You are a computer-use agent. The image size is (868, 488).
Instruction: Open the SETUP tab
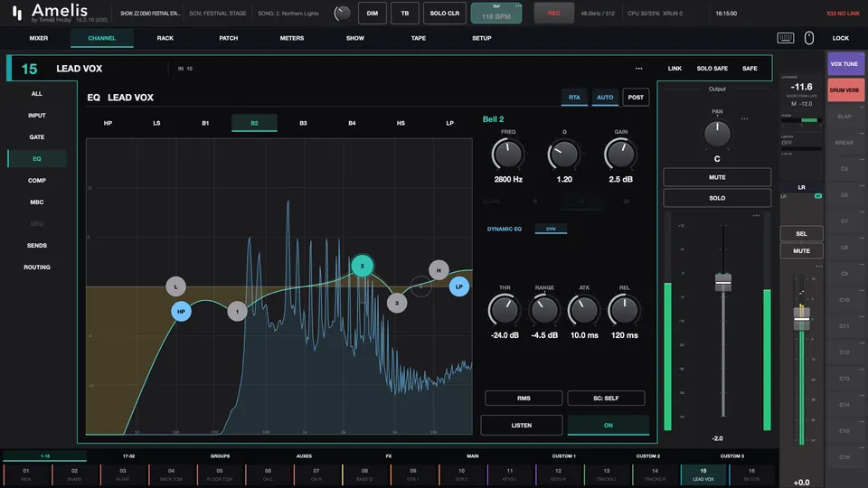point(482,38)
